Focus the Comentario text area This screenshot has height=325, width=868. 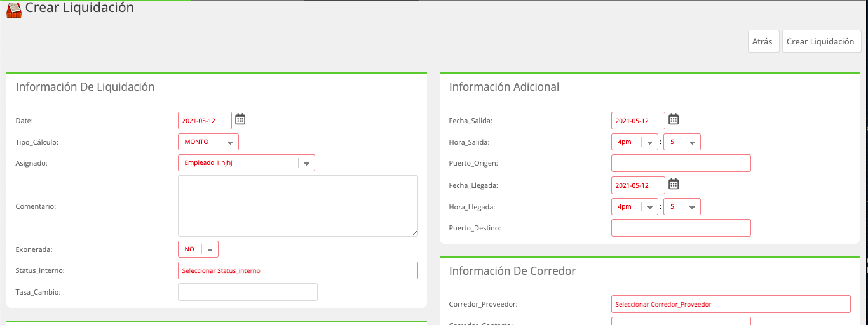coord(298,206)
